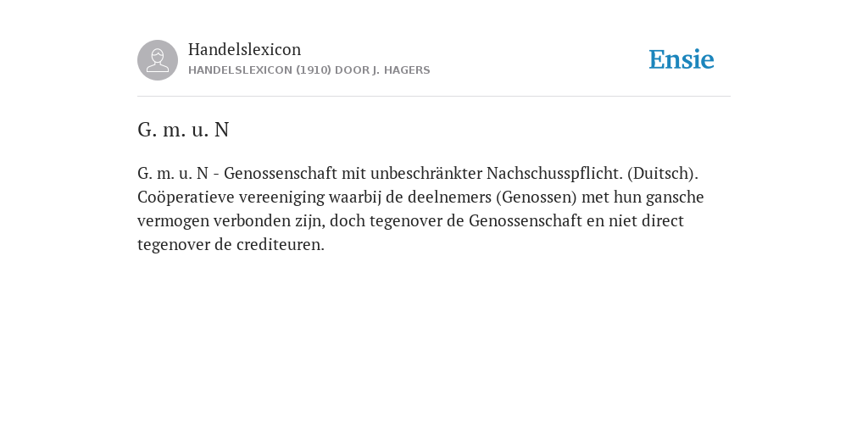
Task: Click the word unbeschränkter
Action: [426, 173]
